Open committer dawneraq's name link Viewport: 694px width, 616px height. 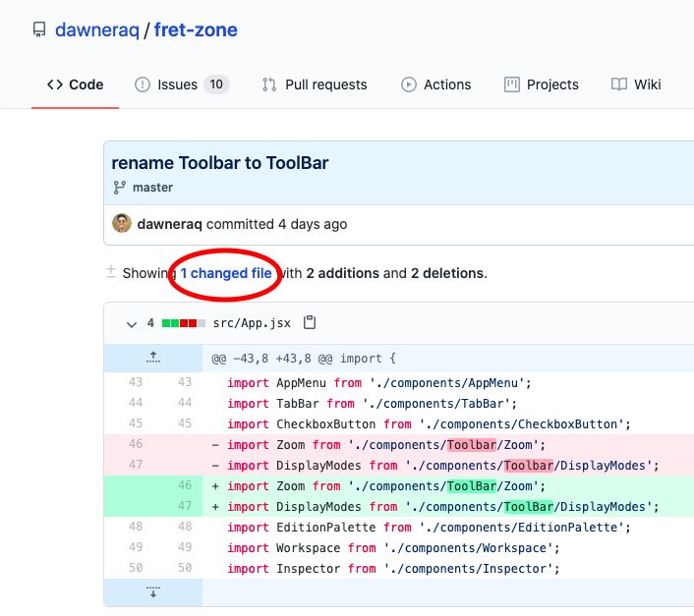[169, 224]
